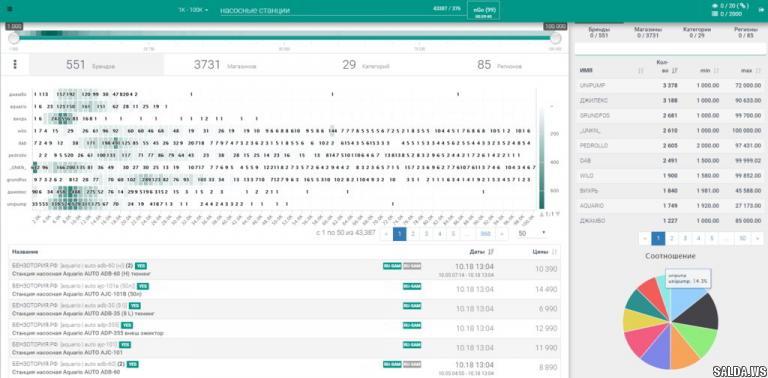768x378 pixels.
Task: Go to page 2 of results list
Action: tap(413, 234)
